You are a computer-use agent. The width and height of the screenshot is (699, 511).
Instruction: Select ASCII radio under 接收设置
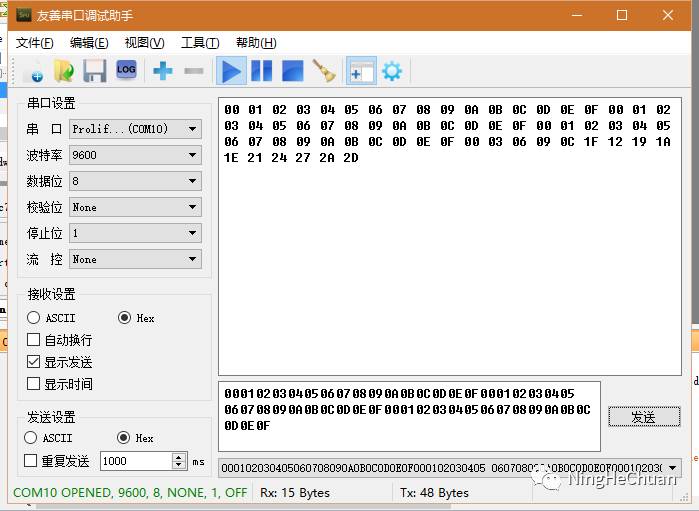(34, 318)
